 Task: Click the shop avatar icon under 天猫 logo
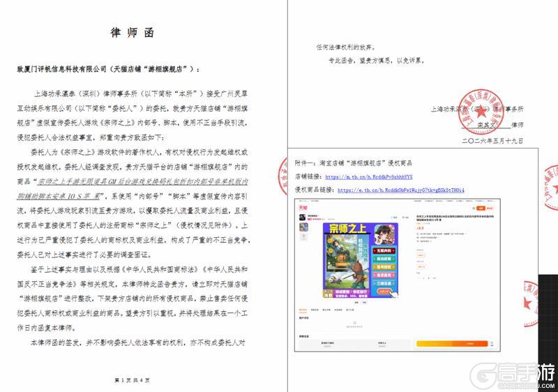(302, 218)
